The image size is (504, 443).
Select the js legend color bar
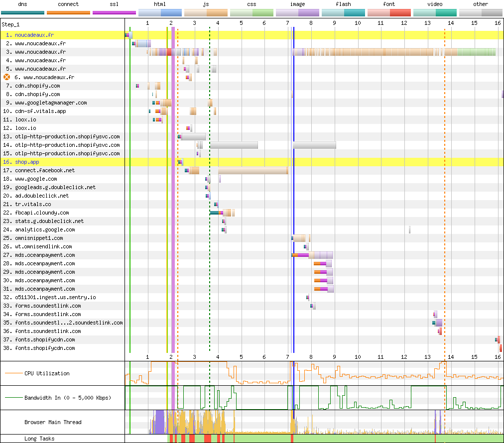point(206,13)
